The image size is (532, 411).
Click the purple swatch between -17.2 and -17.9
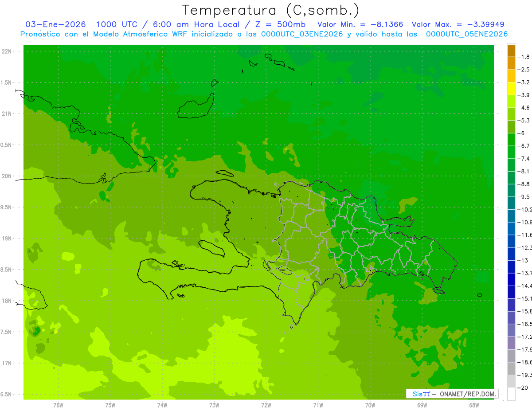pyautogui.click(x=511, y=343)
